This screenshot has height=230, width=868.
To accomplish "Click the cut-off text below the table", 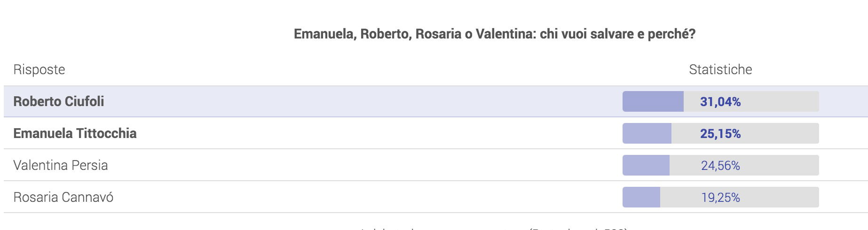I will [x=494, y=228].
